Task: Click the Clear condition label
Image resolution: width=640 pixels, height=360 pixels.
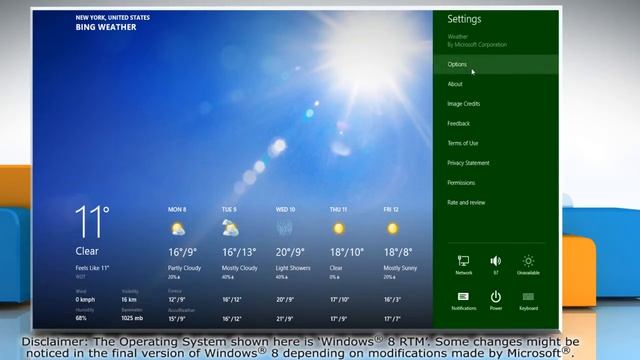Action: pos(87,251)
